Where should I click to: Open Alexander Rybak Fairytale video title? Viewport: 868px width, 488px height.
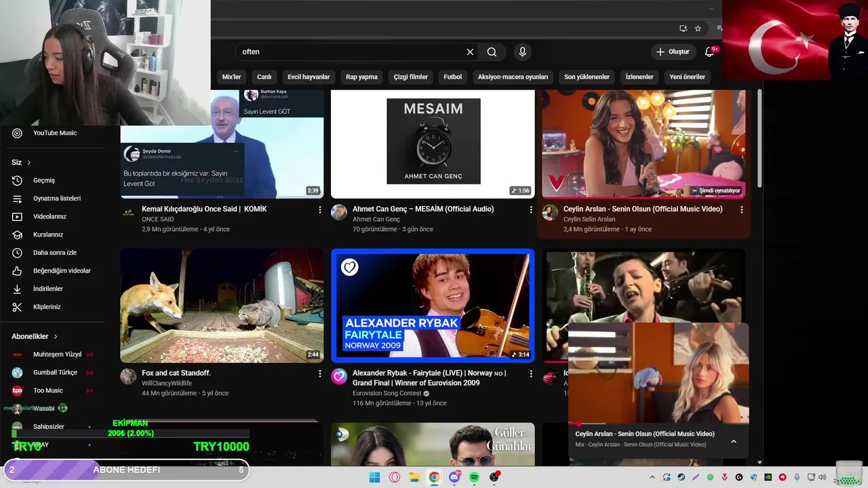point(429,378)
